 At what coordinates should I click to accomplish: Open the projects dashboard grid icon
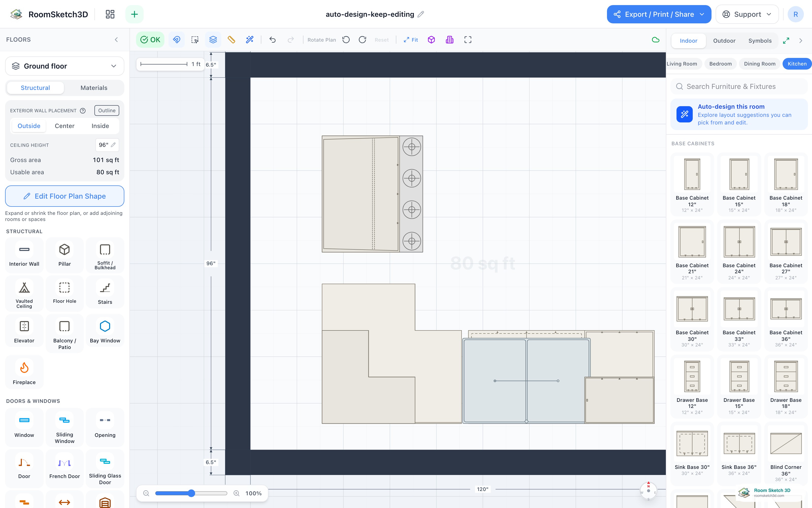(110, 14)
